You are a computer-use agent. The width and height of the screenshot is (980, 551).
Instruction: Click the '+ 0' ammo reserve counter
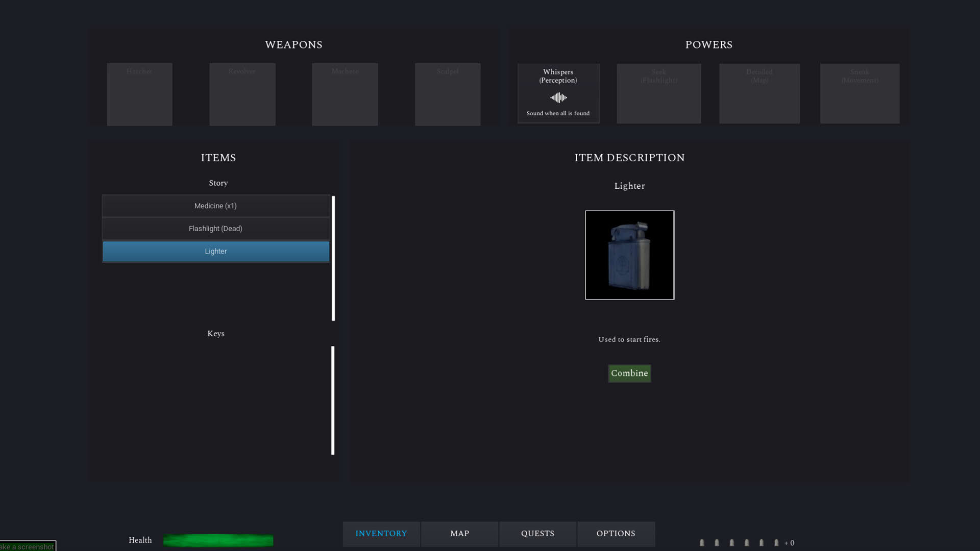[789, 543]
